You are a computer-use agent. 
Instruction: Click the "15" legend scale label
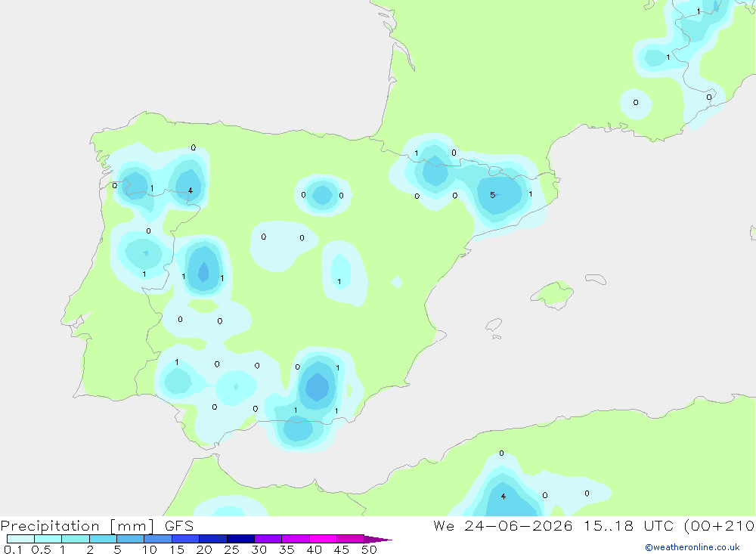177,549
